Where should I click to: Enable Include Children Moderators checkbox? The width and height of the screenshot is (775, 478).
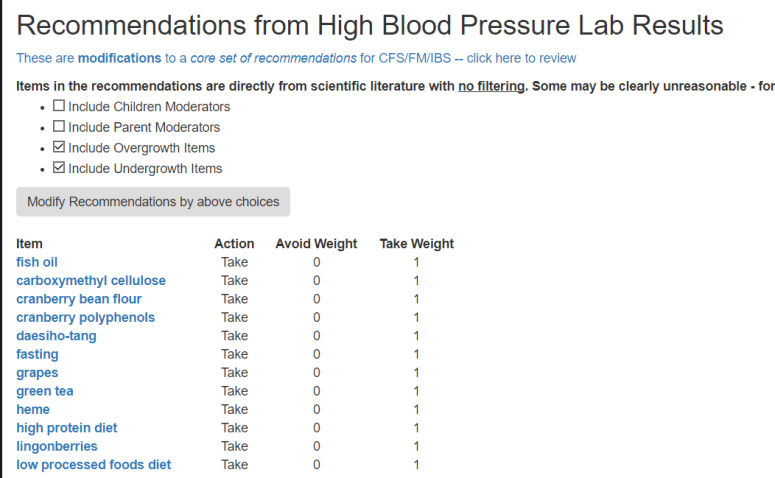tap(59, 106)
